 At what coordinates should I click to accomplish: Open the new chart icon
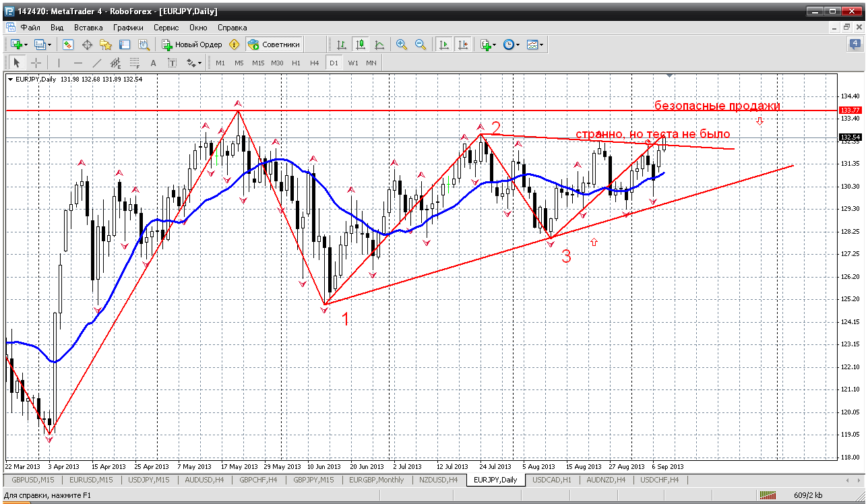[x=17, y=44]
